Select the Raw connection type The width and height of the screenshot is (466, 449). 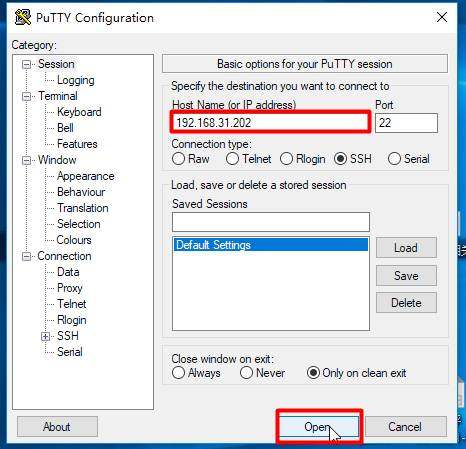click(178, 159)
